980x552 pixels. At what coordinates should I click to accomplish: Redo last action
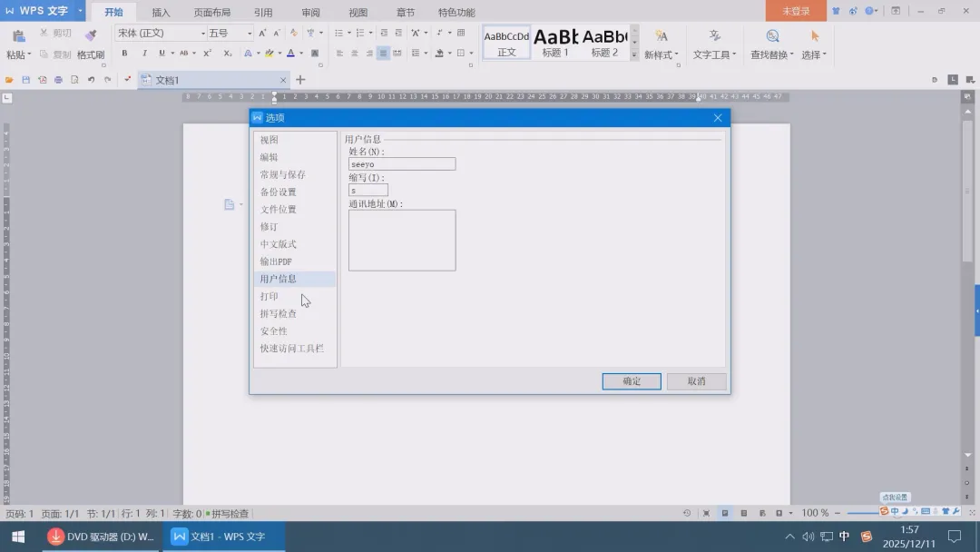coord(107,80)
